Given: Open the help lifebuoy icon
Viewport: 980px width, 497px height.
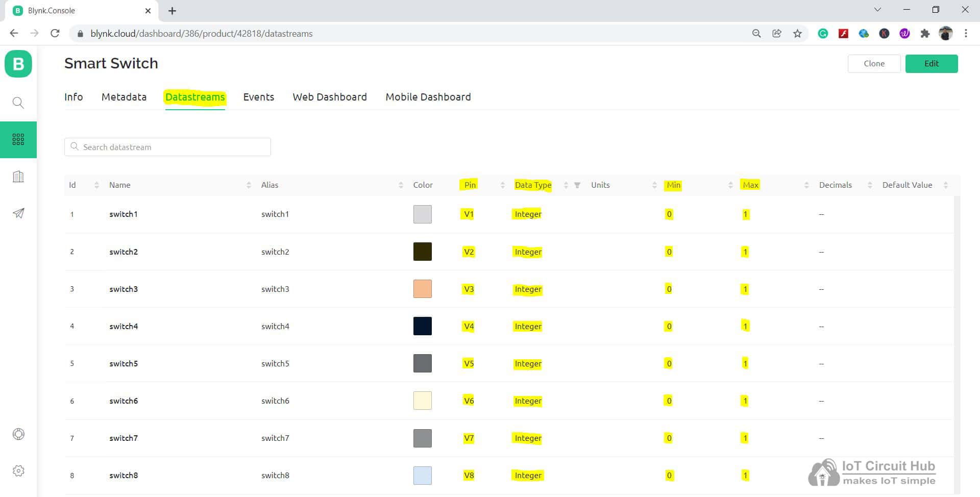Looking at the screenshot, I should click(18, 434).
